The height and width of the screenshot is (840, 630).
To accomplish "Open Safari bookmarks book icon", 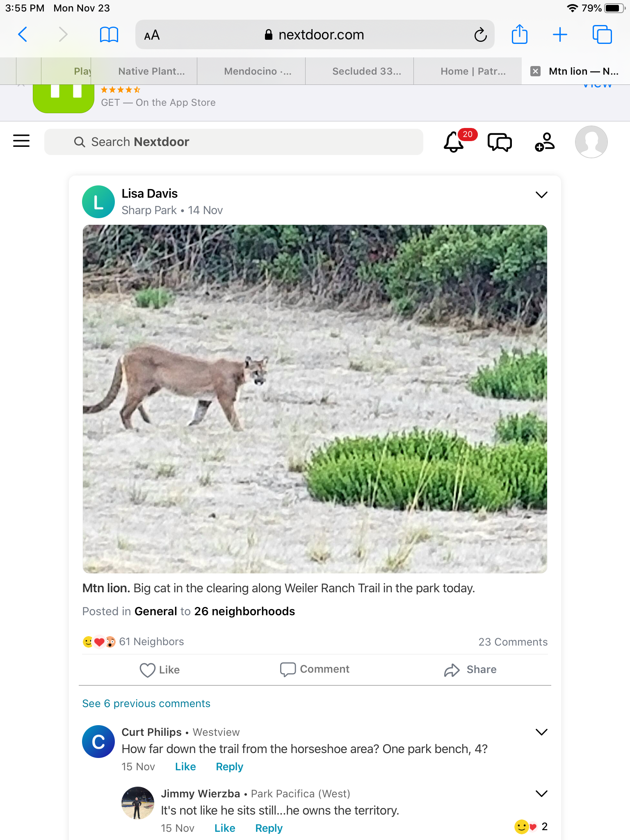I will click(109, 34).
